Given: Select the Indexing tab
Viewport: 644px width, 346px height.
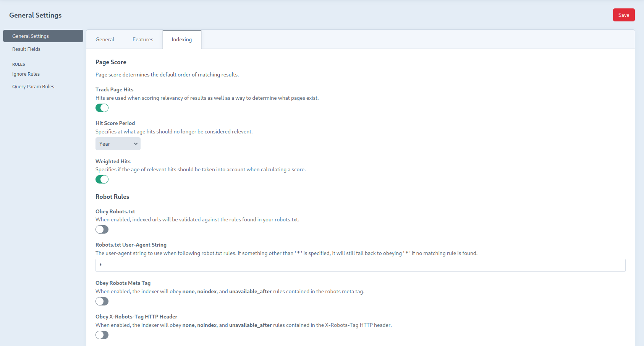Looking at the screenshot, I should (182, 39).
